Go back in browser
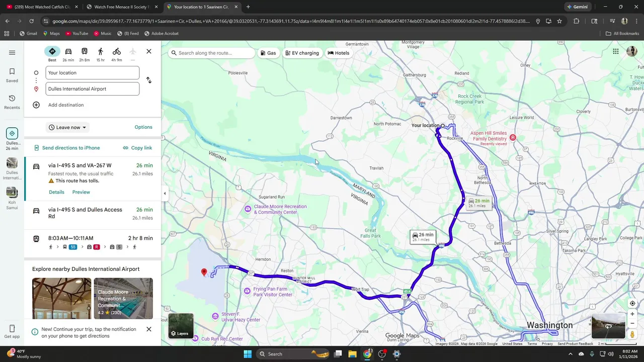The width and height of the screenshot is (644, 362). tap(7, 21)
